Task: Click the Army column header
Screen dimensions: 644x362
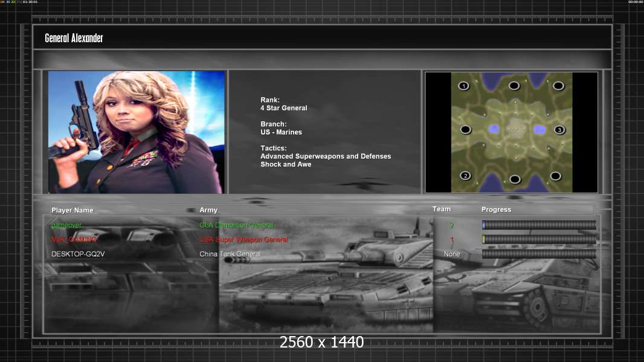Action: pos(208,210)
